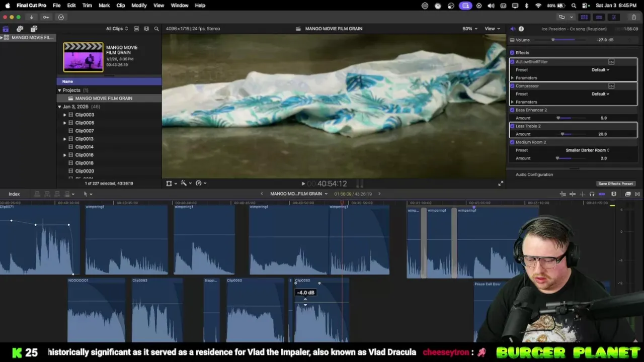
Task: Open browser clip grouping options icon
Action: coord(146,29)
